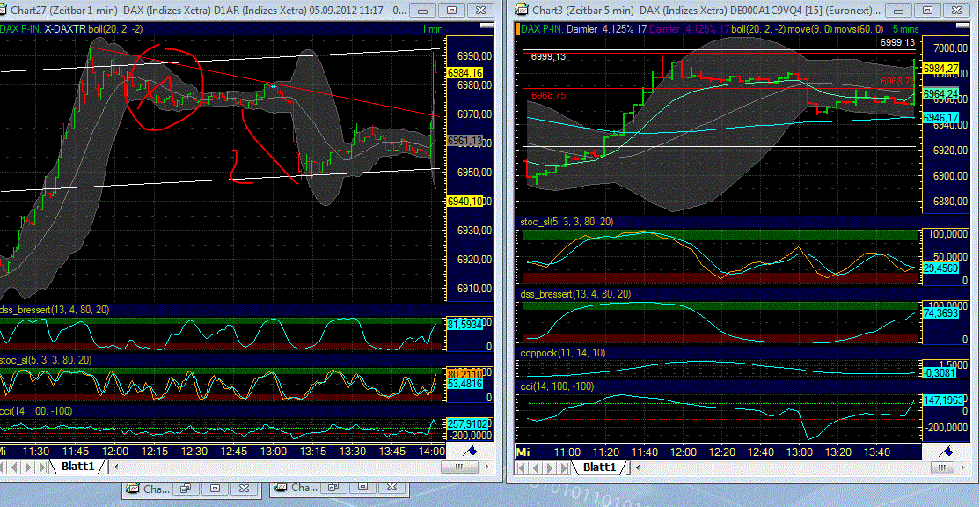Image resolution: width=980 pixels, height=507 pixels.
Task: Click the blue flag icon below Chart3 timeline
Action: (x=947, y=449)
